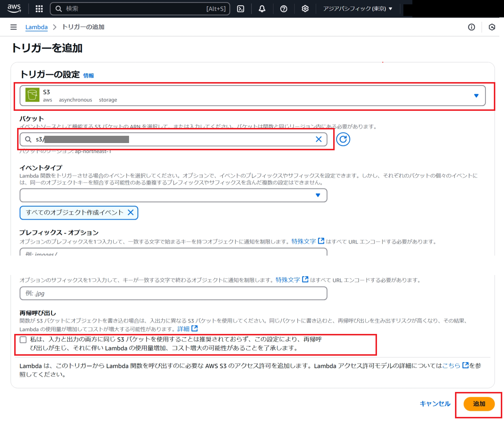Refresh the bucket list
Screen dimensions: 504x423
click(x=343, y=139)
